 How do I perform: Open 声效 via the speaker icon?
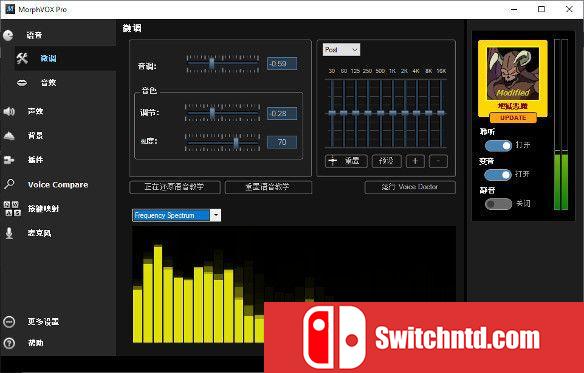(9, 111)
